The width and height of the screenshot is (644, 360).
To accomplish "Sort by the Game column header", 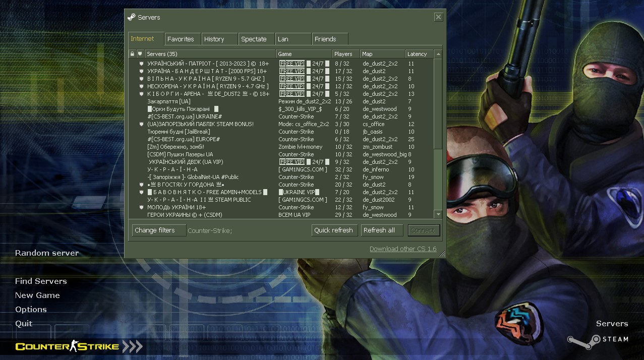I will (x=304, y=54).
